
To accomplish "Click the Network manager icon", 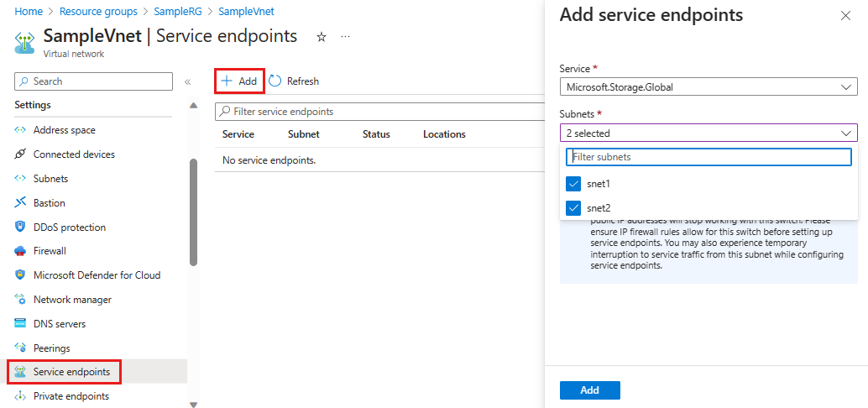I will pos(20,300).
